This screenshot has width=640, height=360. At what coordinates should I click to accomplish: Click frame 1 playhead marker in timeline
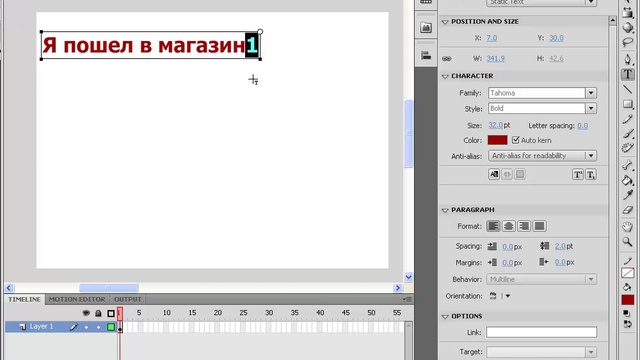tap(120, 313)
